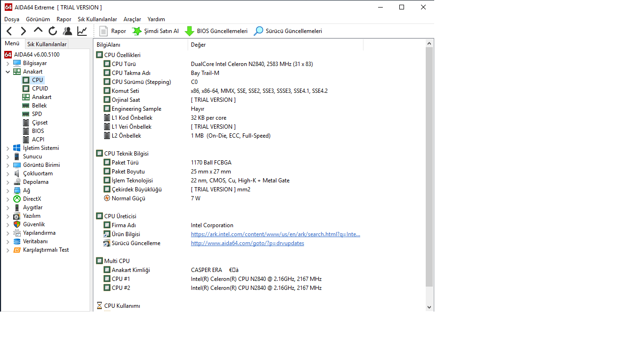Expand the Bilgisayar tree node
644x362 pixels.
pyautogui.click(x=8, y=63)
